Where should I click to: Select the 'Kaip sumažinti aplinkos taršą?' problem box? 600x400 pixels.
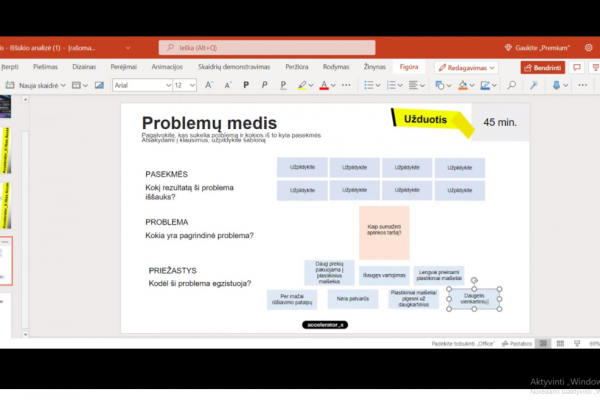coord(384,233)
